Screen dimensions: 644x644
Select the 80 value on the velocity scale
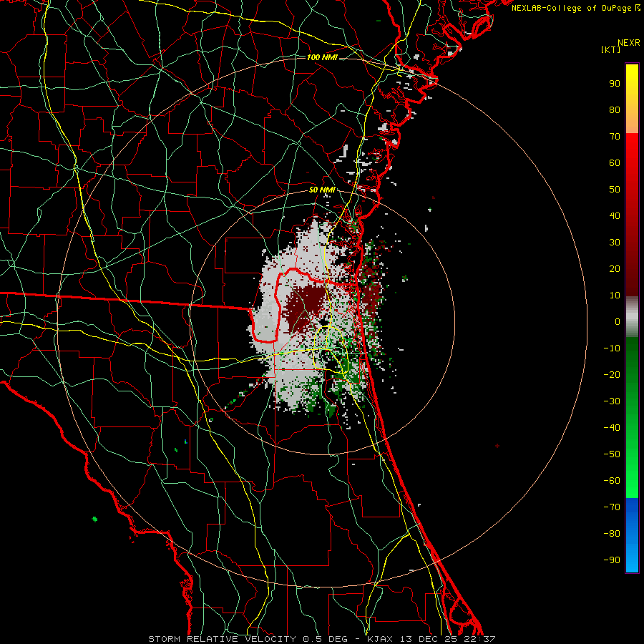point(615,109)
